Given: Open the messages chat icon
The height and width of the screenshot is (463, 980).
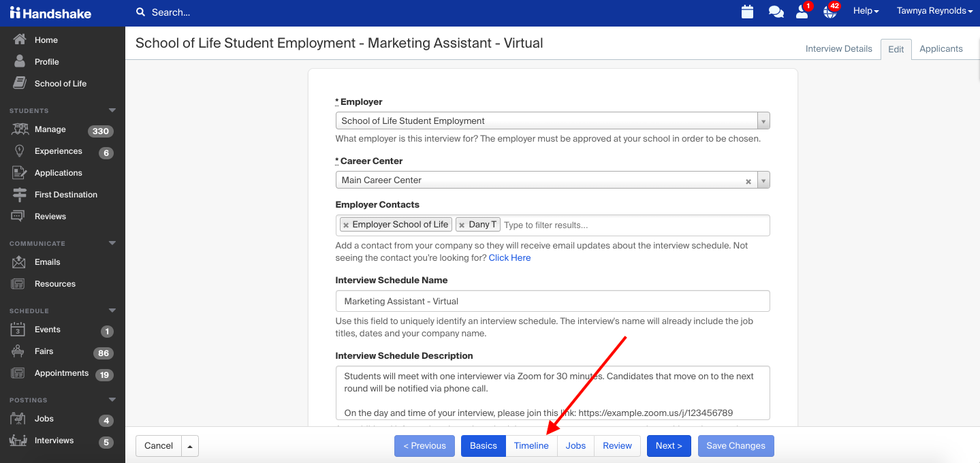Looking at the screenshot, I should [776, 12].
